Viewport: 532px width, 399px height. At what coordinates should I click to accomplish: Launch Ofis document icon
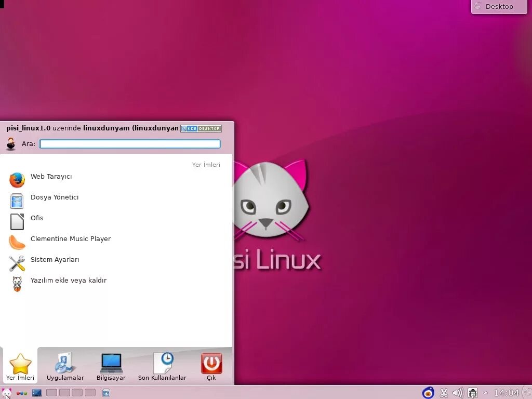point(17,221)
